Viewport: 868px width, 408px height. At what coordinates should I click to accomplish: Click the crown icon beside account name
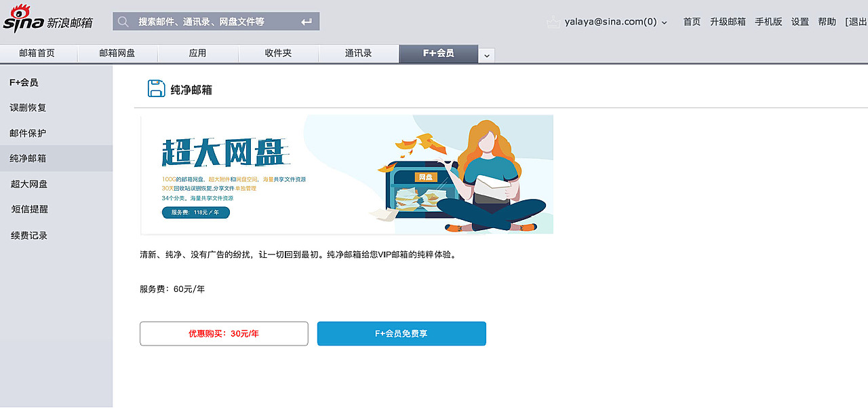554,22
